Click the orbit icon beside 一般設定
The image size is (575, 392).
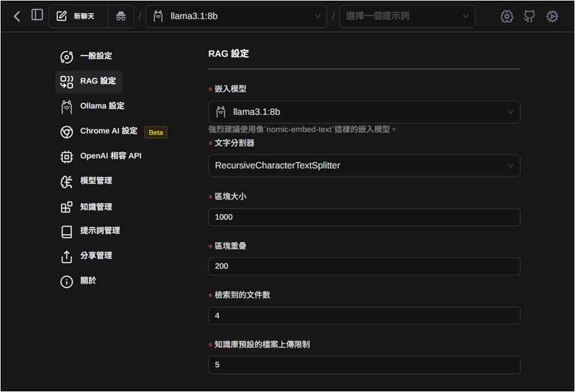pyautogui.click(x=67, y=57)
